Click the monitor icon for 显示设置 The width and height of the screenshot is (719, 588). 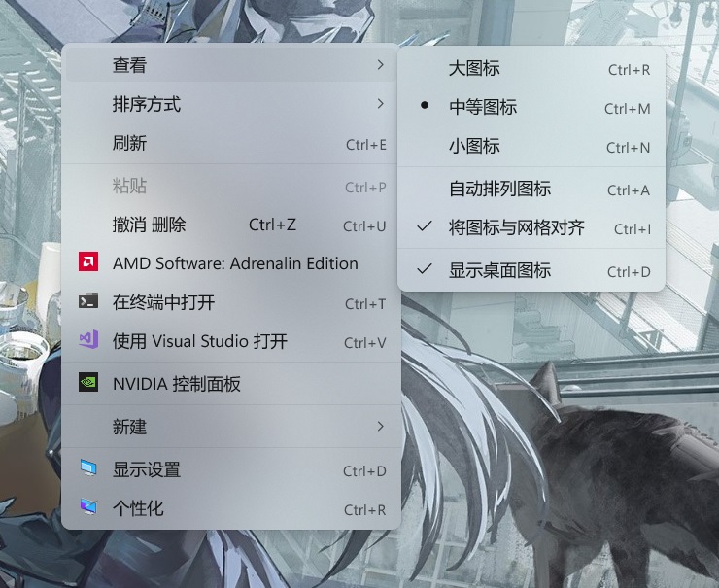pyautogui.click(x=88, y=467)
